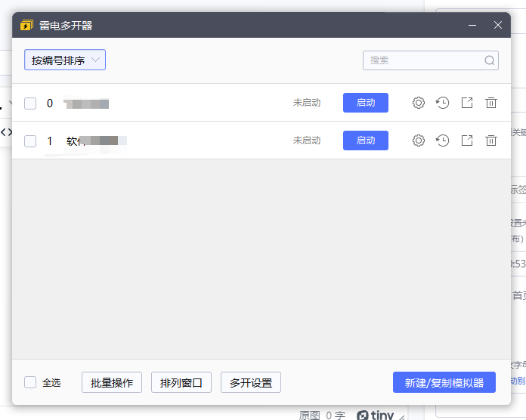Start emulator 0 with 启动 button
526x420 pixels.
[366, 103]
